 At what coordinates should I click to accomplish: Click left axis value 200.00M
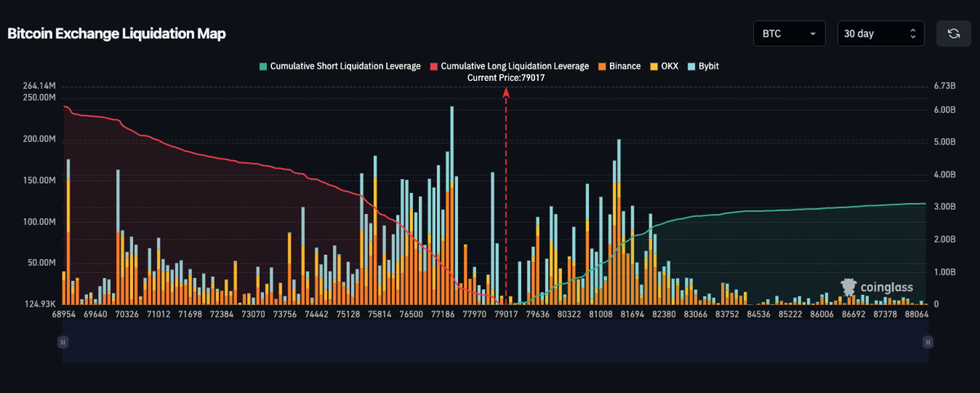pyautogui.click(x=38, y=139)
